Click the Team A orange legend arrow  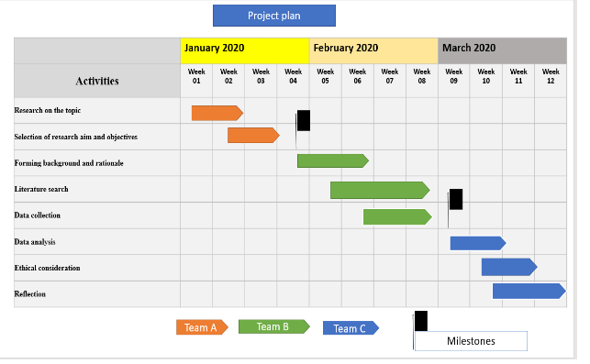pyautogui.click(x=202, y=327)
